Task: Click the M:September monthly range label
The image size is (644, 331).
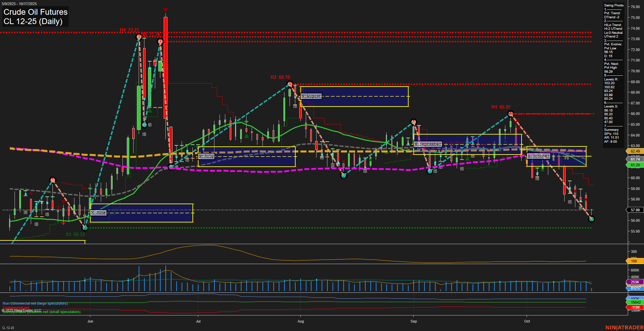Action: tap(428, 144)
